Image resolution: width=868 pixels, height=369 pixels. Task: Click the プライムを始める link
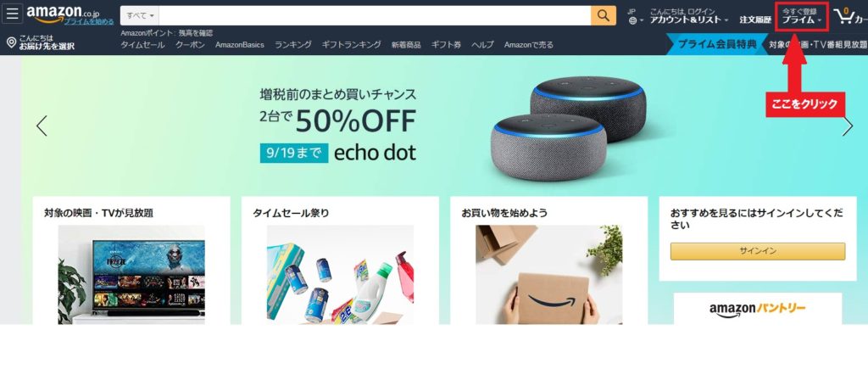(x=89, y=21)
